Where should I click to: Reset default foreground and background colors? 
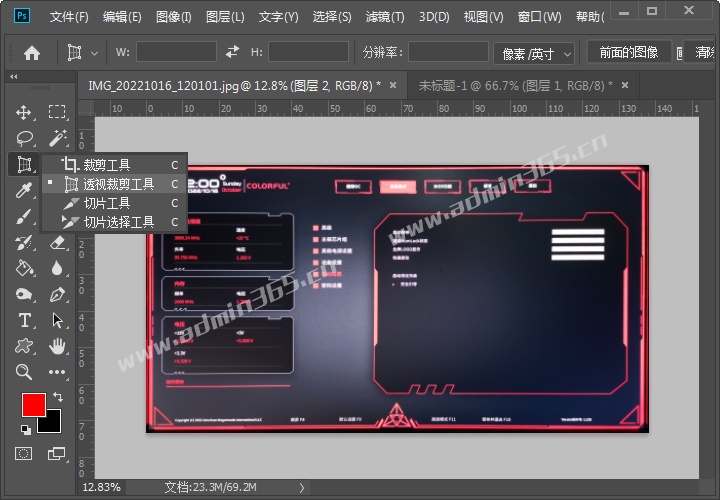click(26, 430)
